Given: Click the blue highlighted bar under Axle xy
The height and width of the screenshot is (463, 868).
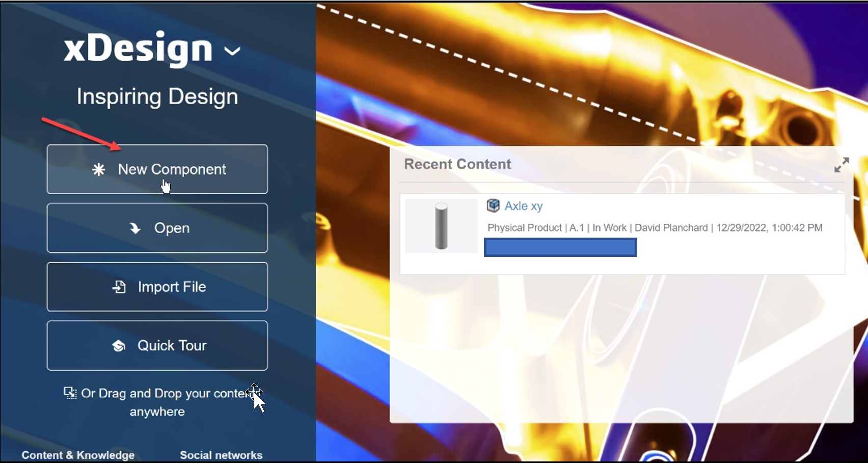Looking at the screenshot, I should coord(559,247).
